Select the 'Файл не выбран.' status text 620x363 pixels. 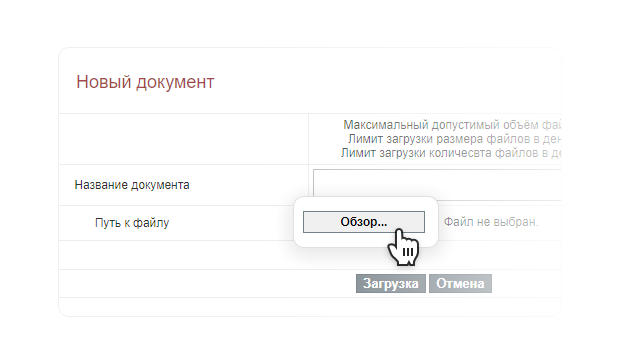(491, 222)
